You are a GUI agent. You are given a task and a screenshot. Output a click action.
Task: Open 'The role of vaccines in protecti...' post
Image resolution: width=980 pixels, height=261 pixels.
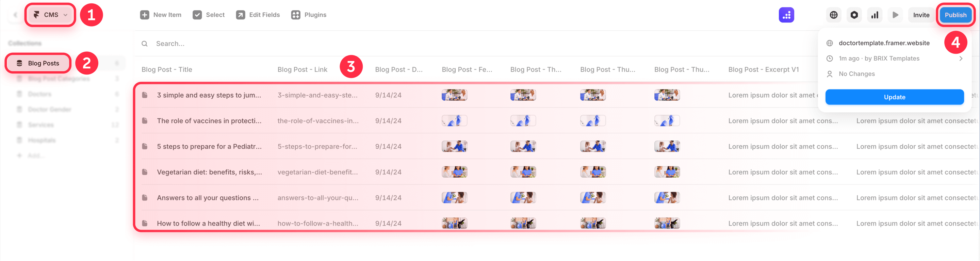pos(209,120)
